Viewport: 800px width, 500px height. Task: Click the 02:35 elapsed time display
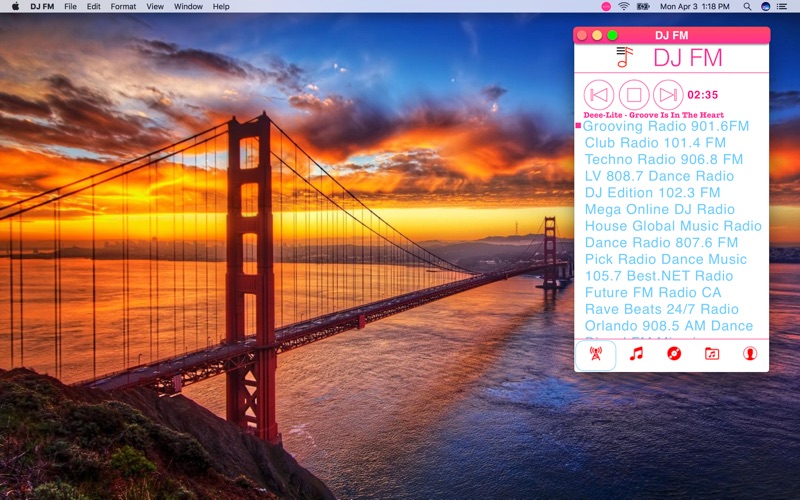point(703,95)
